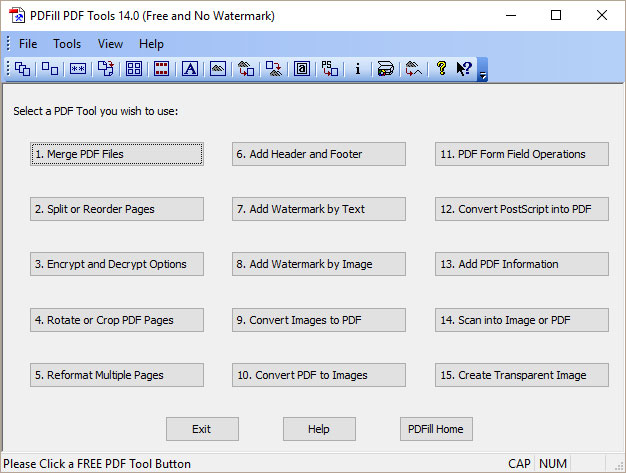Choose '14. Scan into Image or PDF'
Screen dimensions: 626x473
[x=522, y=320]
